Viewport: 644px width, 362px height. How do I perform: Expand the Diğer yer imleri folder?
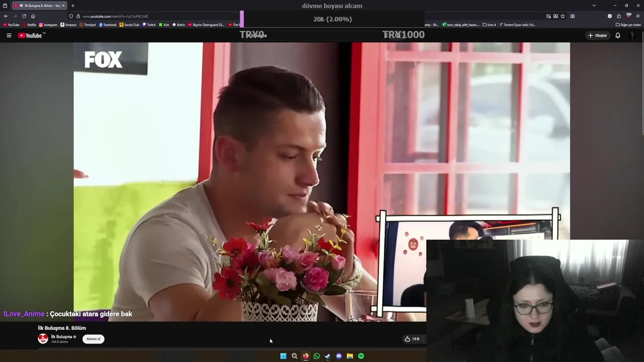[x=628, y=25]
